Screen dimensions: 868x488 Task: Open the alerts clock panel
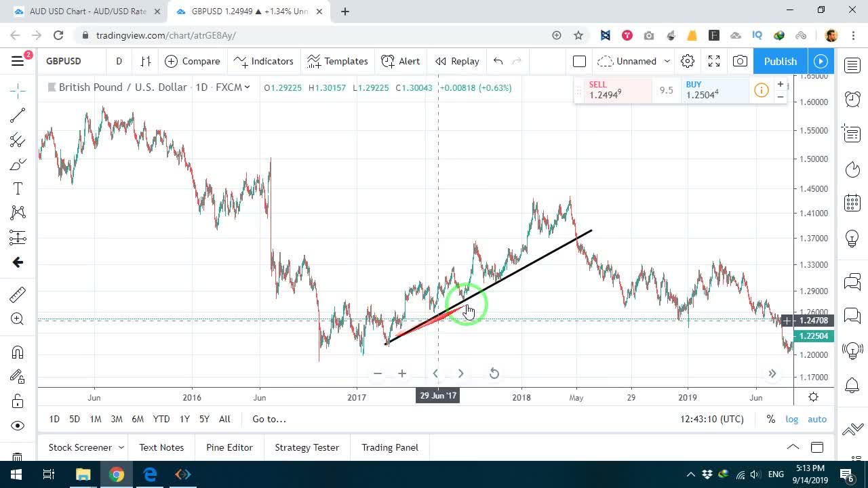[x=852, y=100]
